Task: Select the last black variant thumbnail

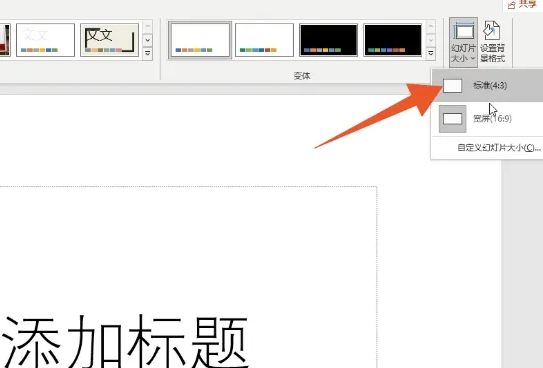Action: [x=392, y=40]
